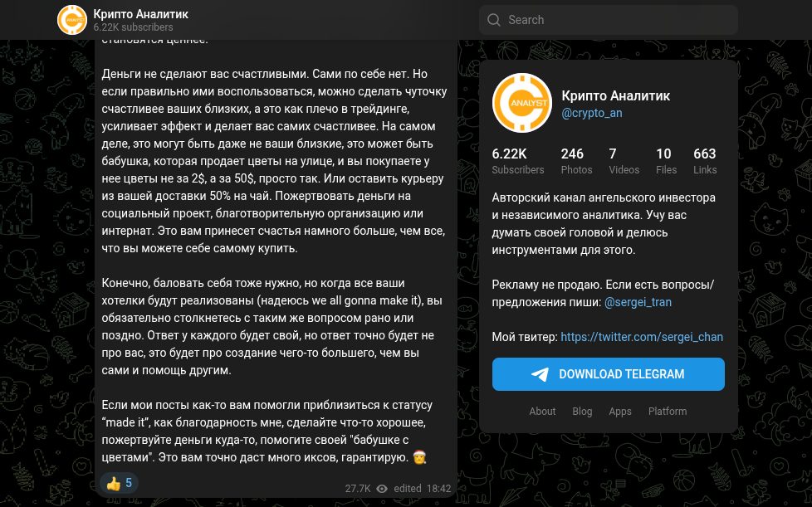Image resolution: width=812 pixels, height=507 pixels.
Task: Open the @sergei_tran contact link
Action: tap(638, 302)
